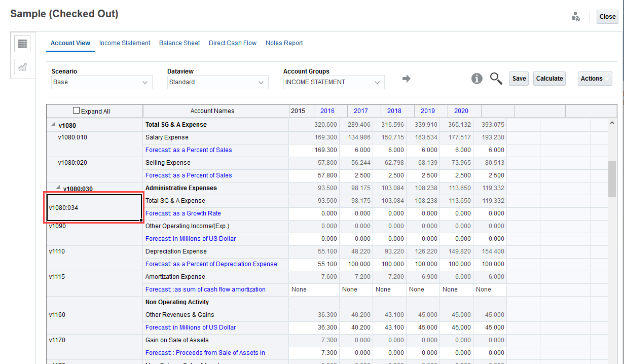Click the Calculate button
This screenshot has width=624, height=364.
point(549,79)
